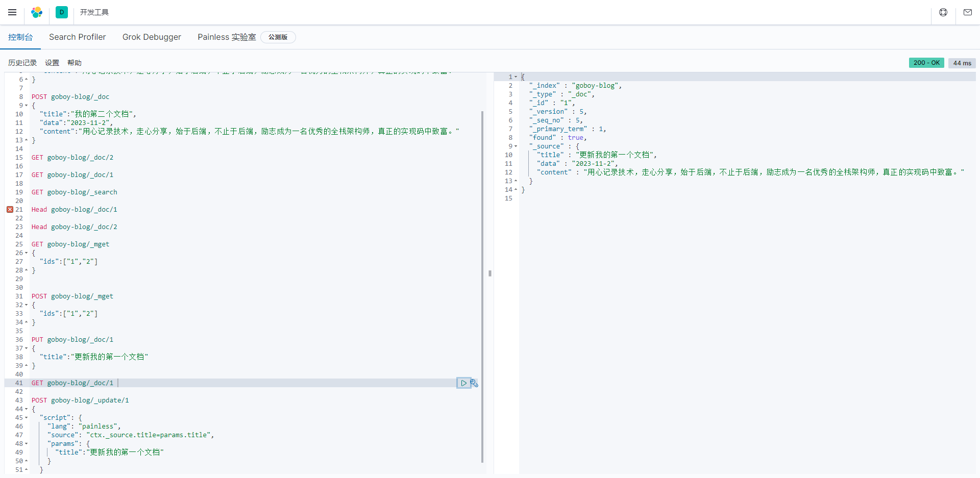Image resolution: width=980 pixels, height=478 pixels.
Task: Collapse the POST _mget body at line 32
Action: [27, 305]
